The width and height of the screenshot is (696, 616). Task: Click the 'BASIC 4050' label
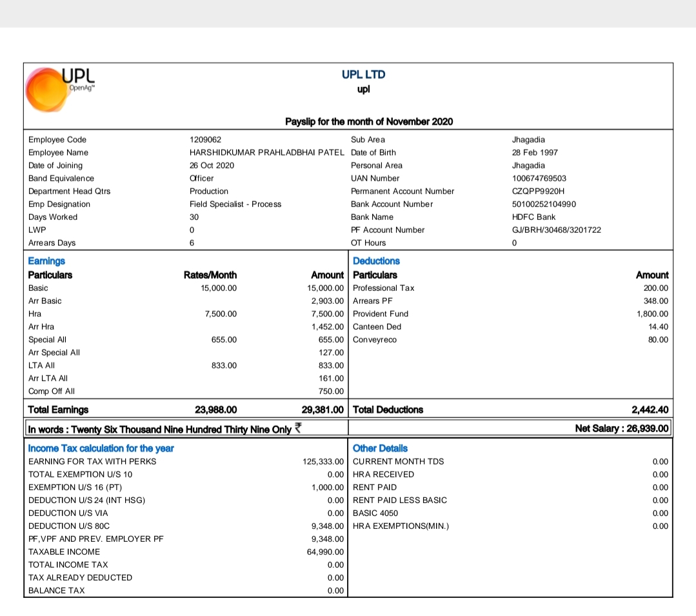pyautogui.click(x=375, y=513)
